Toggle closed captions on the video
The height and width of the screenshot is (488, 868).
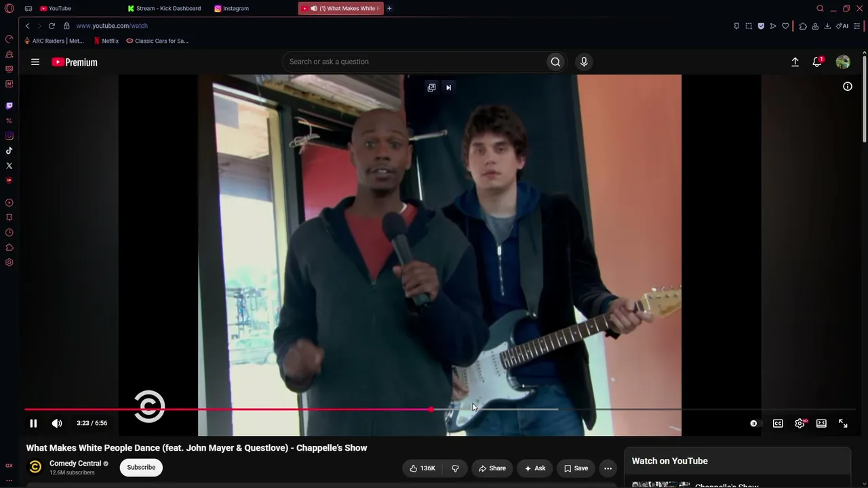point(778,423)
